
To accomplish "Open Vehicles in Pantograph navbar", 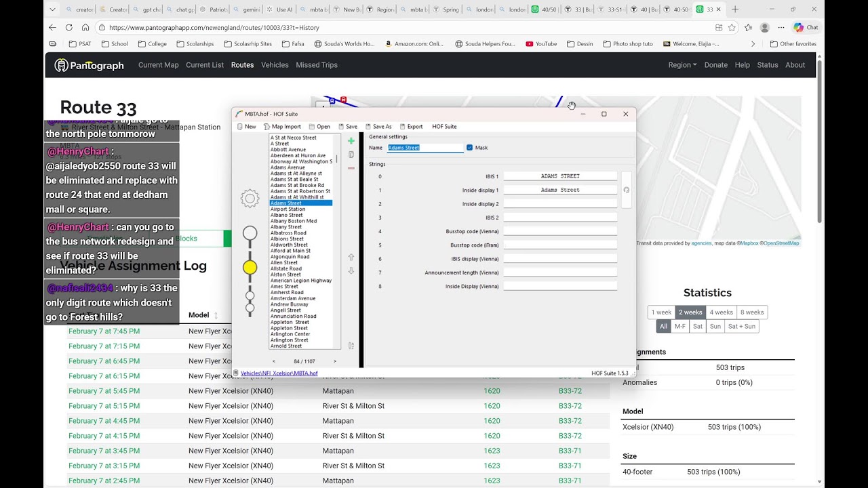I will (275, 65).
